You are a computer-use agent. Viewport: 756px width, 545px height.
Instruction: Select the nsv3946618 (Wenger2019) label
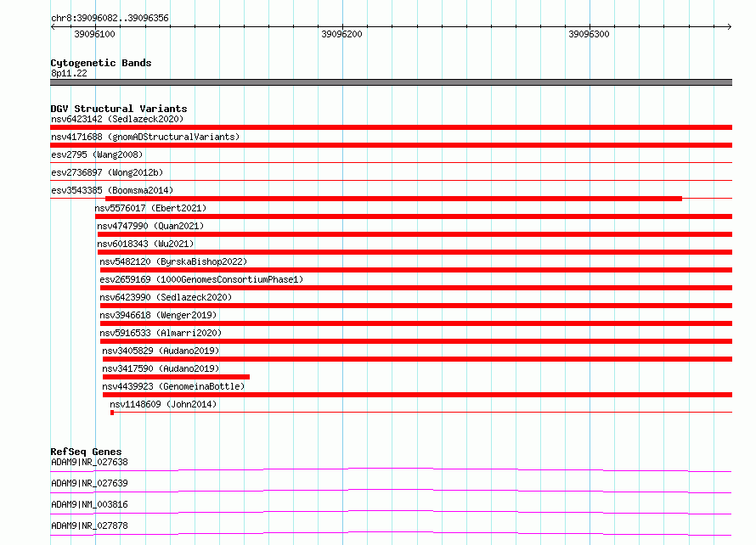158,315
